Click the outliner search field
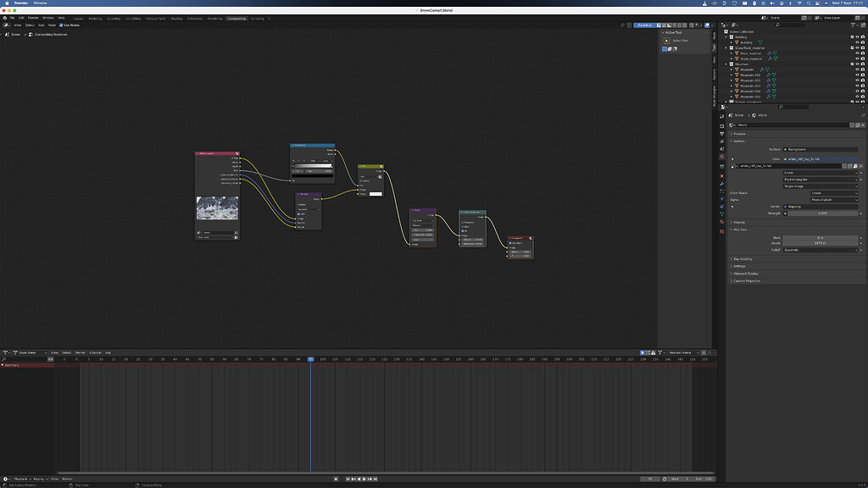Image resolution: width=868 pixels, height=488 pixels. [790, 25]
